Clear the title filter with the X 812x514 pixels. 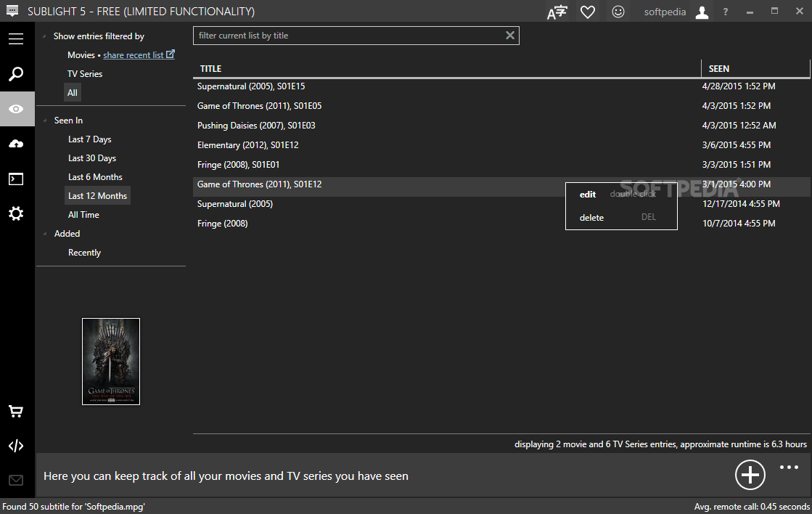click(x=510, y=36)
